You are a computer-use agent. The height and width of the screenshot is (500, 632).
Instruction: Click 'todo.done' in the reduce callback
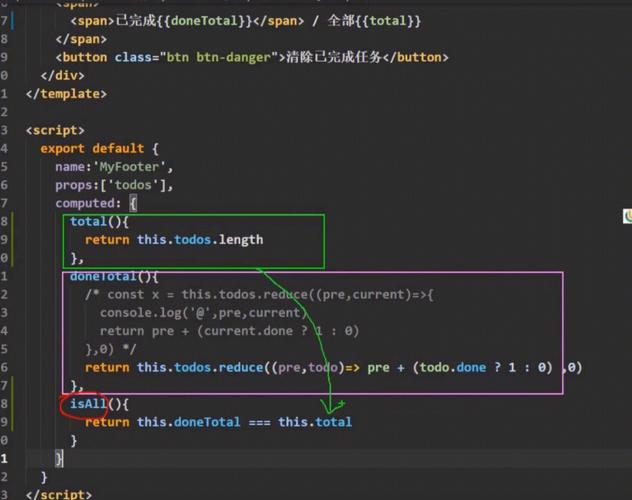click(x=453, y=367)
